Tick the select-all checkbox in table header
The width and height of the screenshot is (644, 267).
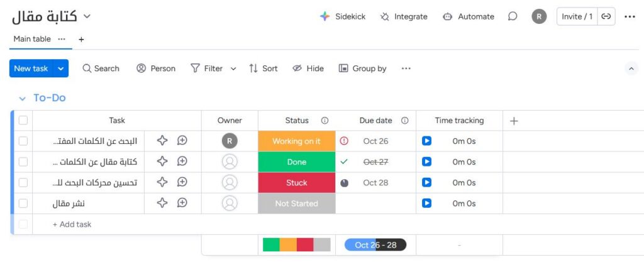click(x=23, y=121)
